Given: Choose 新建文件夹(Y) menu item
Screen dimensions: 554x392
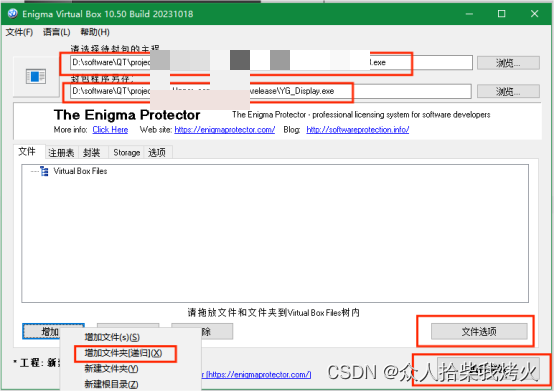Looking at the screenshot, I should 111,369.
